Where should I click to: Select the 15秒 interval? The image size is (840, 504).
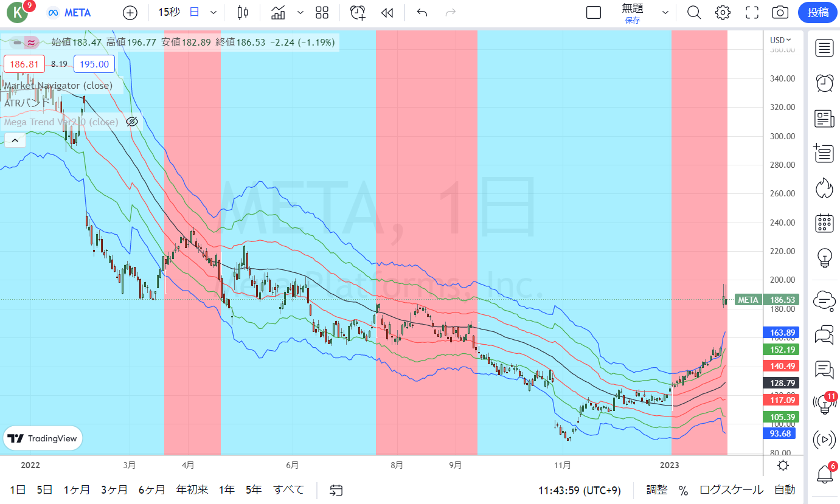pos(169,12)
